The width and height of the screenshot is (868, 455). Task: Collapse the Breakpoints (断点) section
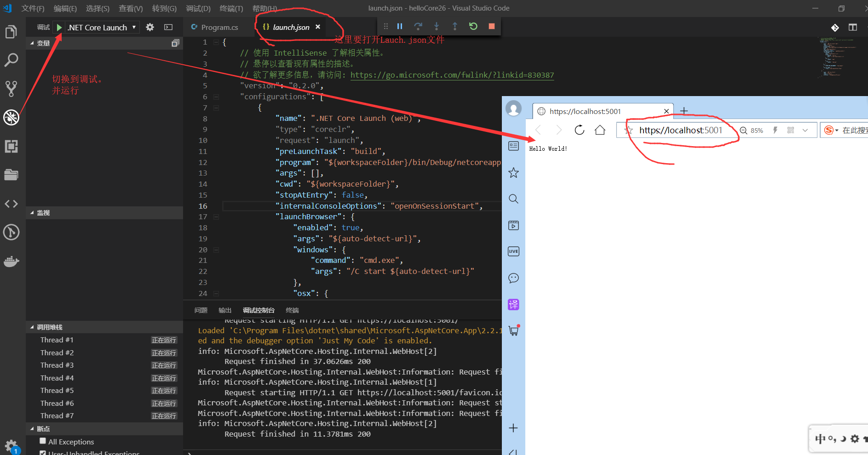coord(104,429)
